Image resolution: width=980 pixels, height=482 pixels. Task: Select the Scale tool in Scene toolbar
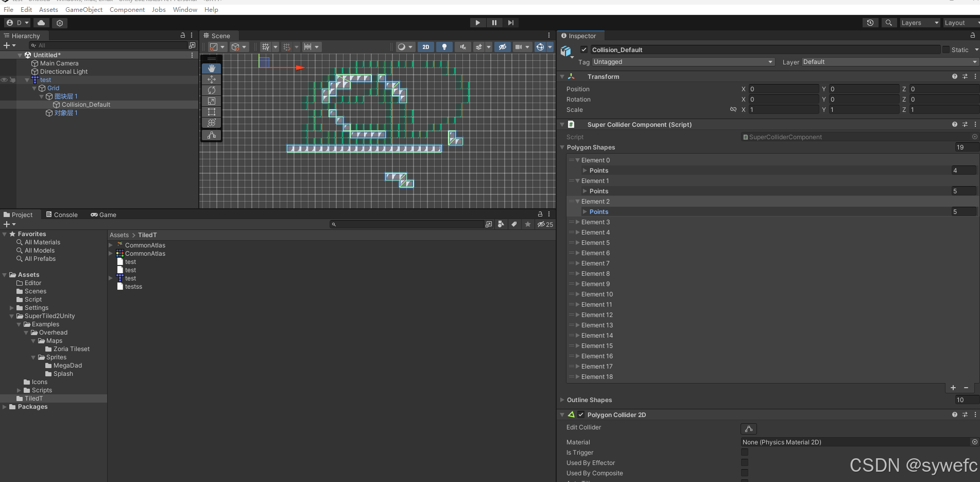(212, 101)
